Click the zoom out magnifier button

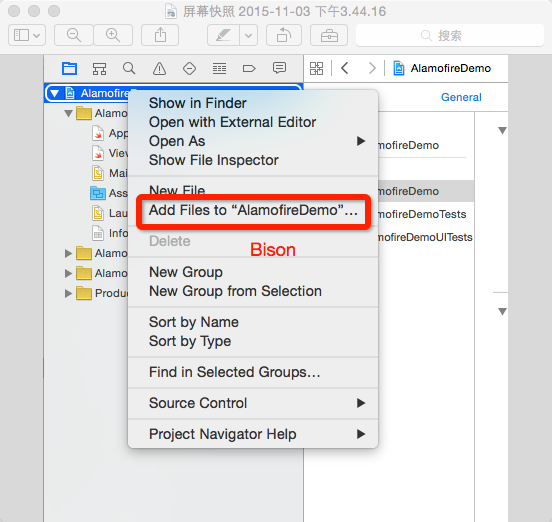(74, 35)
